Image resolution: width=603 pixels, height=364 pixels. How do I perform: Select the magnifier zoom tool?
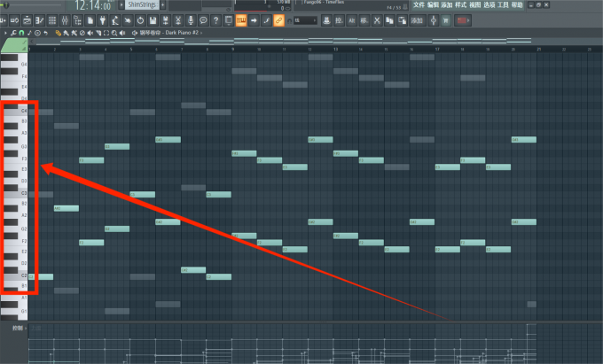point(114,33)
